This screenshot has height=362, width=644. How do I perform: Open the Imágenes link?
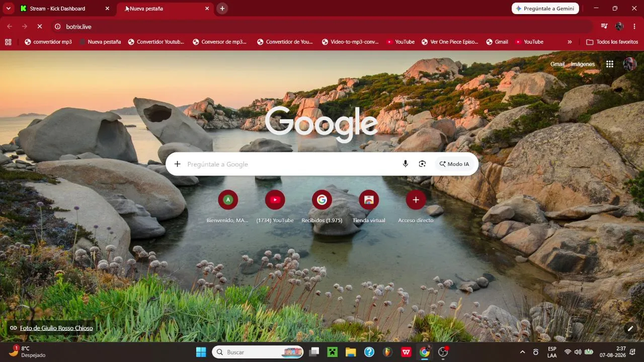click(583, 64)
